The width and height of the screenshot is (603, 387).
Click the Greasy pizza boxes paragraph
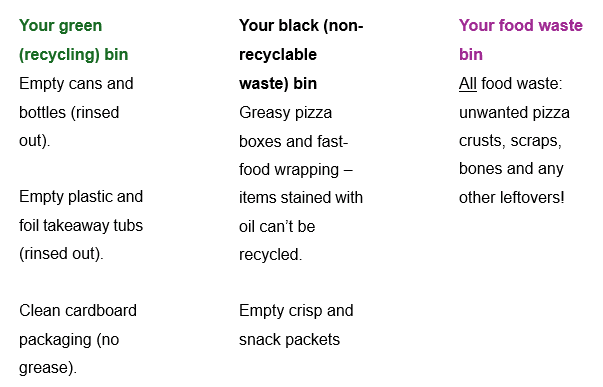point(301,183)
